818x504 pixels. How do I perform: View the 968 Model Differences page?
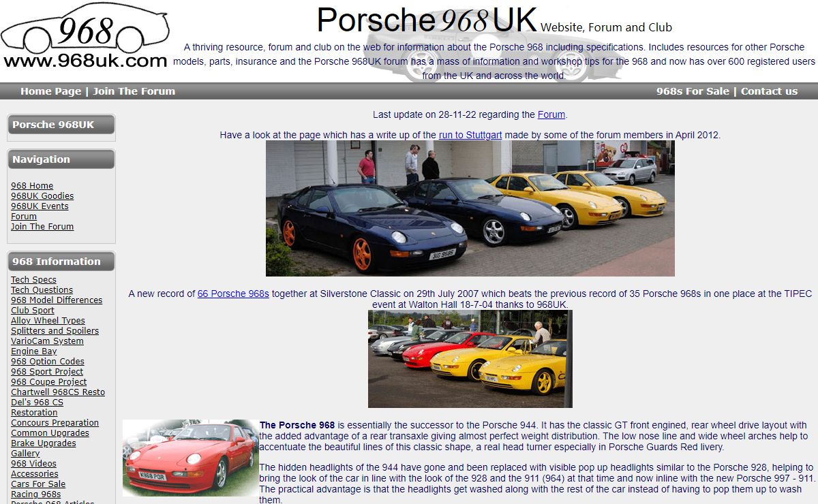57,300
